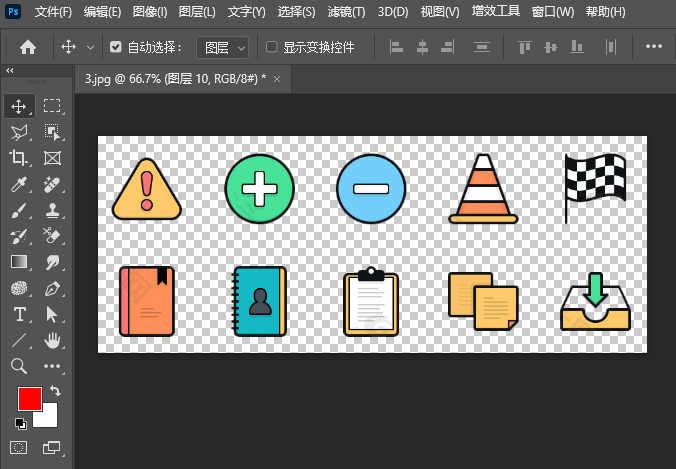Open the 增效工具 menu

(495, 11)
